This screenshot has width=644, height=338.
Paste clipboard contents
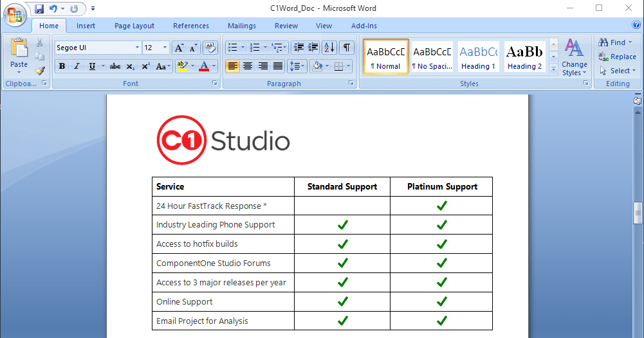[19, 56]
